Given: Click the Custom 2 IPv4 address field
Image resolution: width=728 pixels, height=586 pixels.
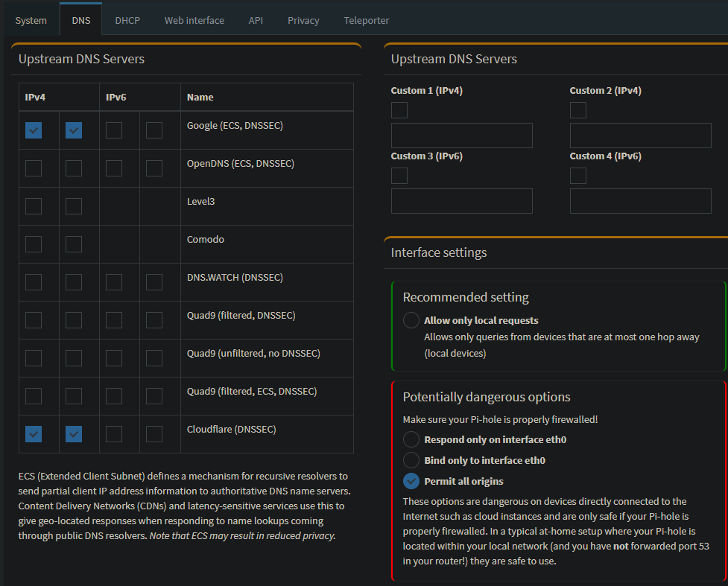Looking at the screenshot, I should (x=640, y=135).
